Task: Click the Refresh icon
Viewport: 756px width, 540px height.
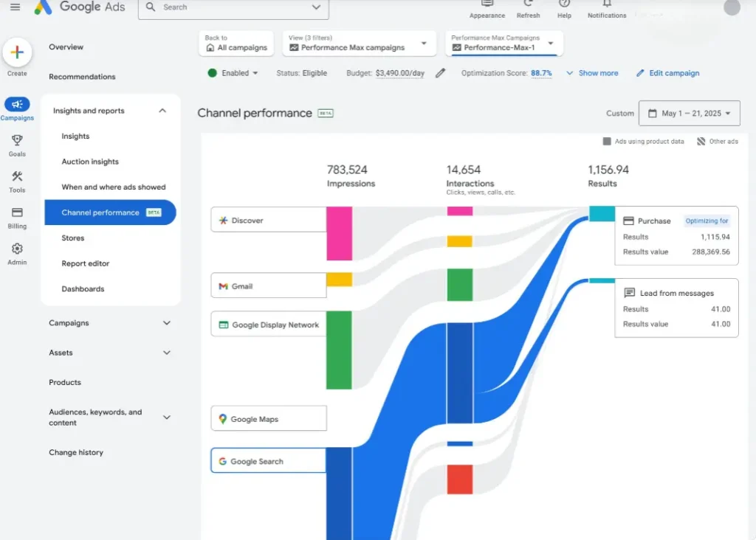Action: coord(528,6)
